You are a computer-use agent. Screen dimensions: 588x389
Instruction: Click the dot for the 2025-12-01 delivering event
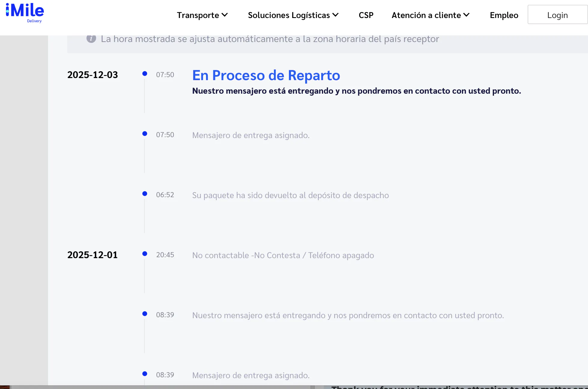click(145, 314)
